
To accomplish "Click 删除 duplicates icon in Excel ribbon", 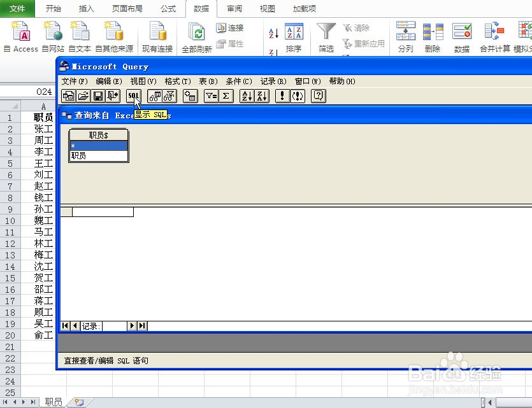I will point(433,36).
